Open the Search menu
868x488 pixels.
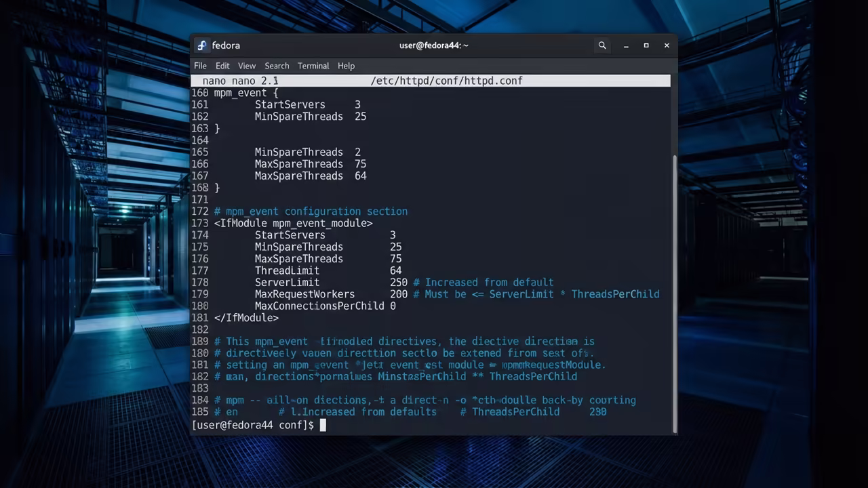(x=277, y=66)
